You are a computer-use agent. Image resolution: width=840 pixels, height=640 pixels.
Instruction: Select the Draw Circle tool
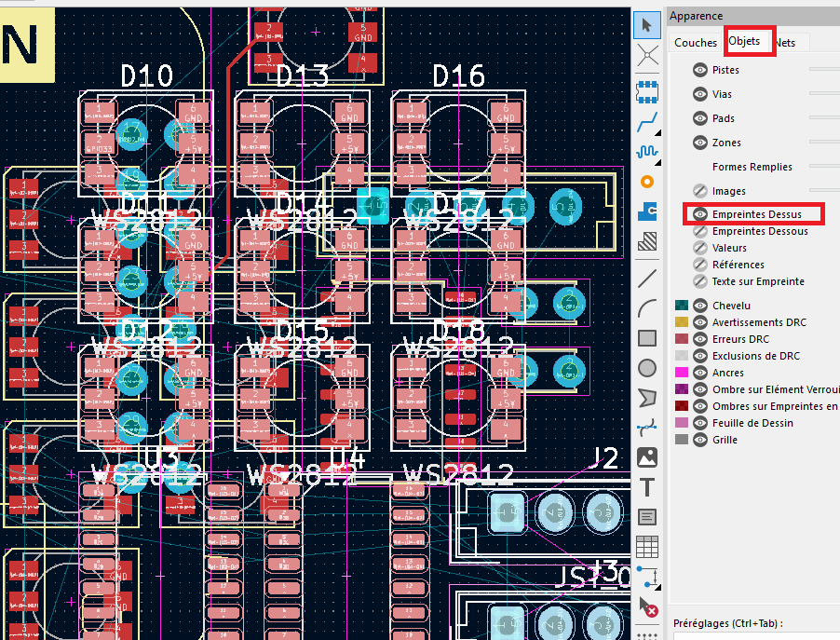[647, 368]
